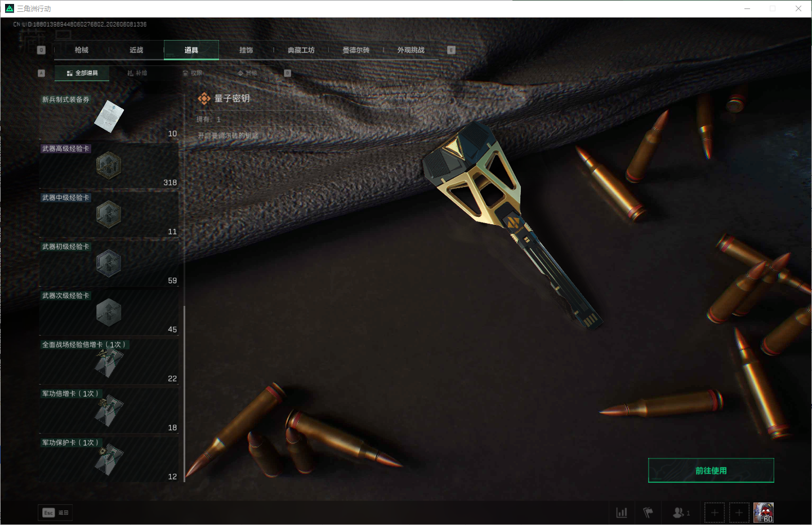
Task: Select the 权限 filter tab
Action: coord(193,73)
